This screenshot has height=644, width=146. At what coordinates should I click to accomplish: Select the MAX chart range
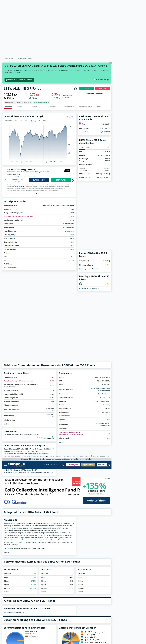pos(45,121)
